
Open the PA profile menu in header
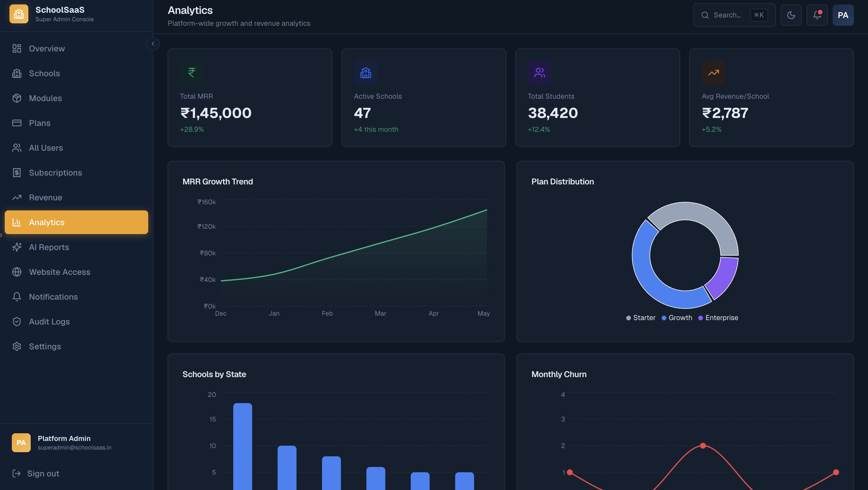(x=843, y=15)
